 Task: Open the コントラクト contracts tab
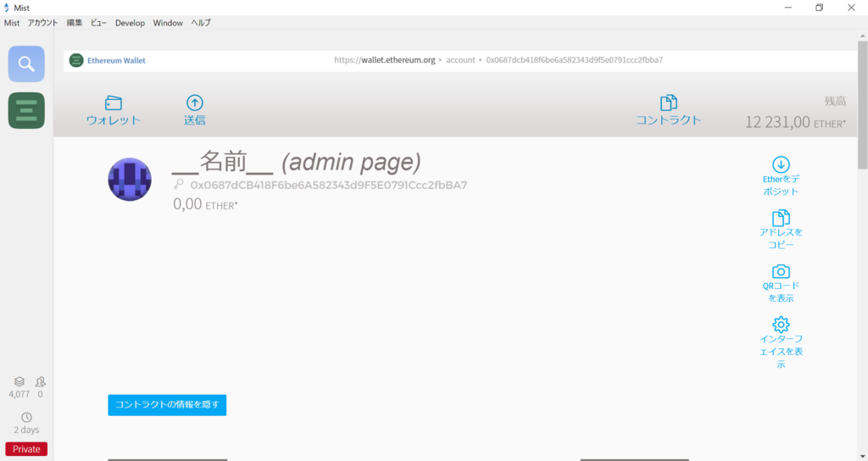668,110
